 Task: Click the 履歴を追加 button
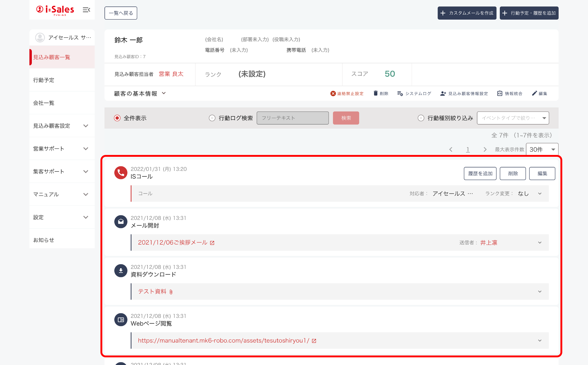(480, 174)
